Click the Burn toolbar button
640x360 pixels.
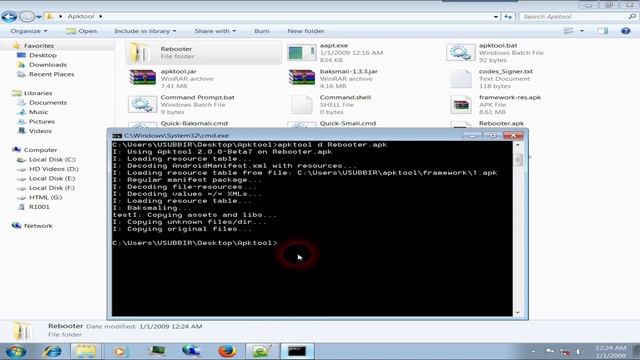coord(262,31)
